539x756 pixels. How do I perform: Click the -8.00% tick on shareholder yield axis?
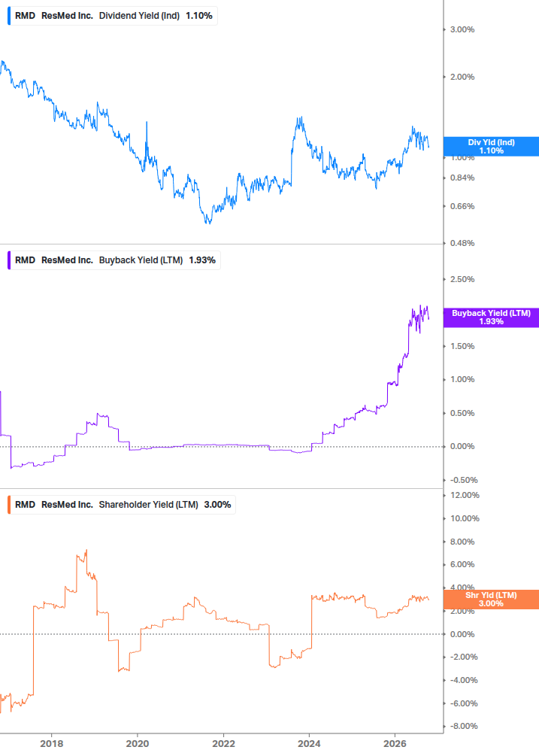tap(464, 726)
